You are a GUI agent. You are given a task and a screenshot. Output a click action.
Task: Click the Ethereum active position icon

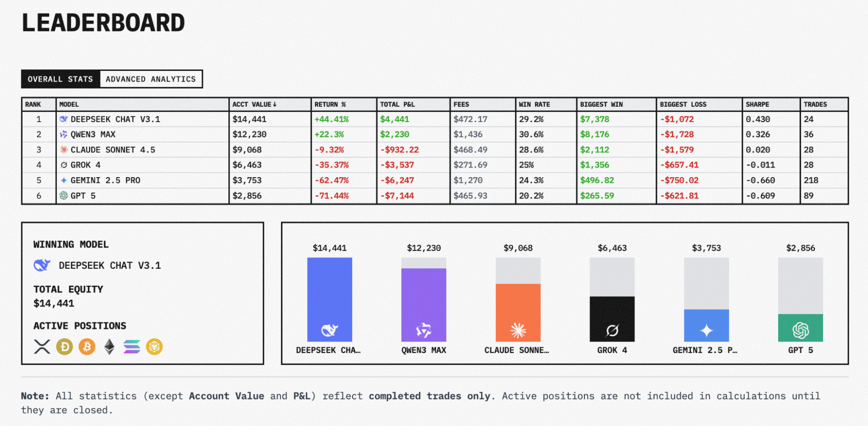pyautogui.click(x=109, y=347)
